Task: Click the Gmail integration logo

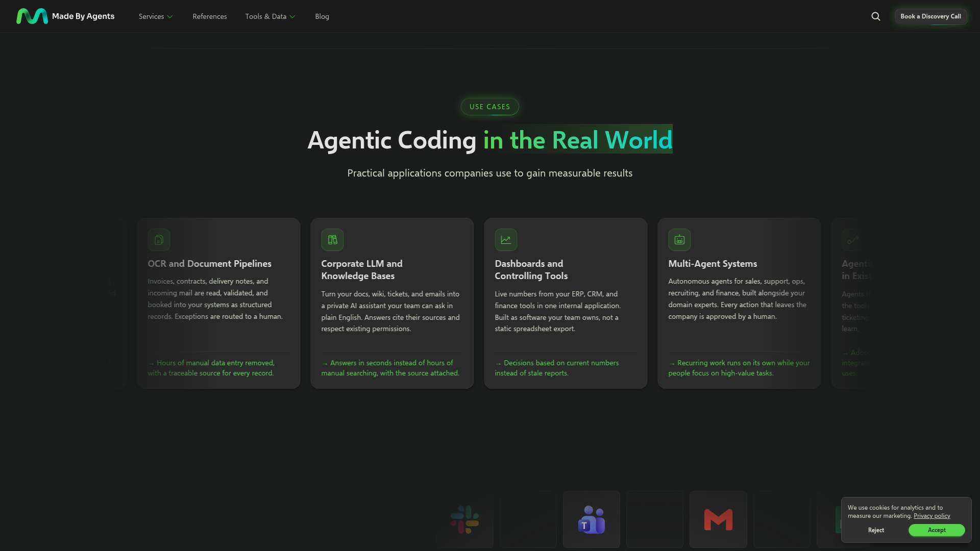Action: tap(718, 520)
